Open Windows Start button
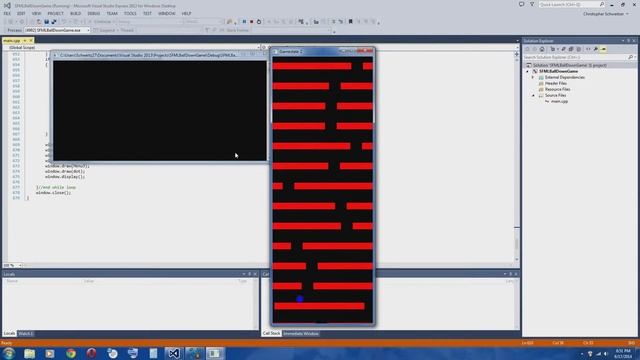This screenshot has width=640, height=360. pos(9,353)
